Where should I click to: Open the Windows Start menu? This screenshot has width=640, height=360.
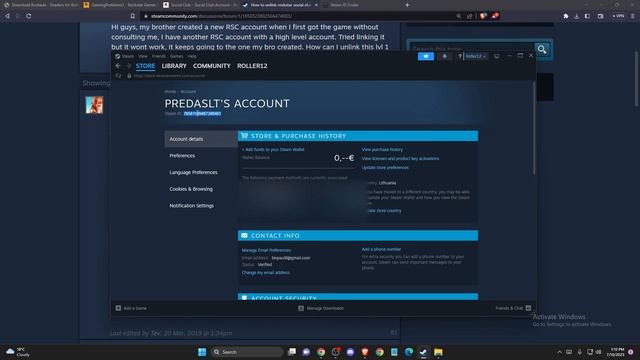point(202,352)
